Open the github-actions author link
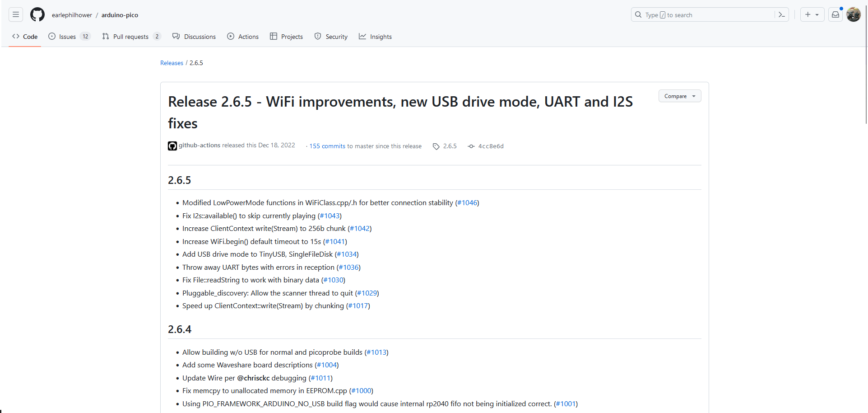 [200, 145]
